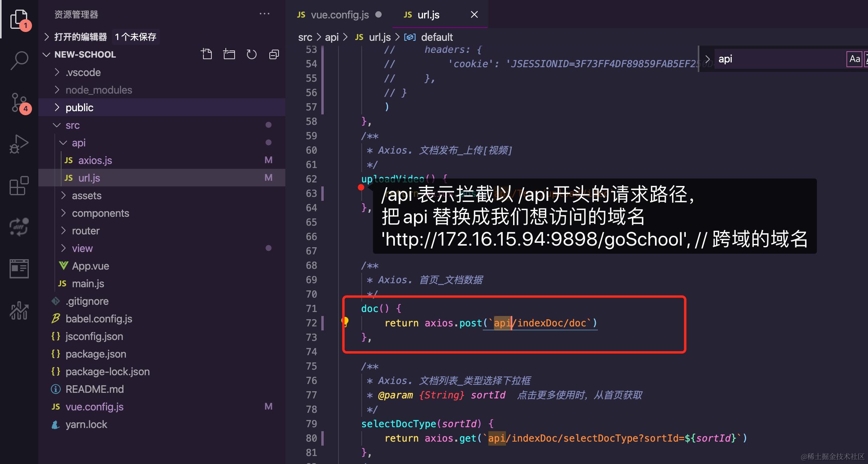Refresh the explorer tree
The height and width of the screenshot is (464, 868).
pyautogui.click(x=251, y=54)
